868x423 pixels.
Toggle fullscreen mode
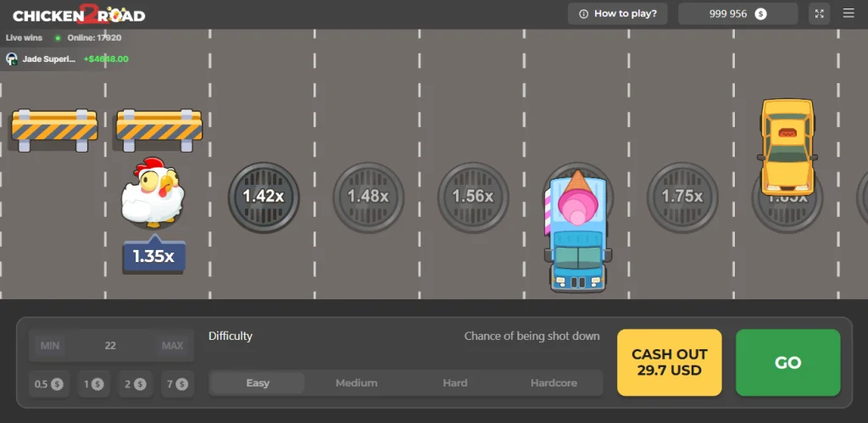pyautogui.click(x=820, y=14)
